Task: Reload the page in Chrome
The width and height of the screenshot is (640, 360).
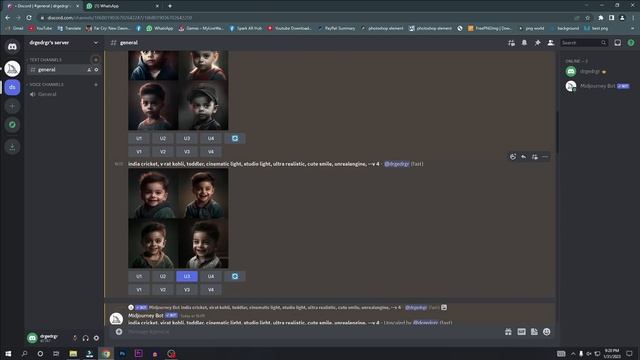Action: (x=29, y=18)
